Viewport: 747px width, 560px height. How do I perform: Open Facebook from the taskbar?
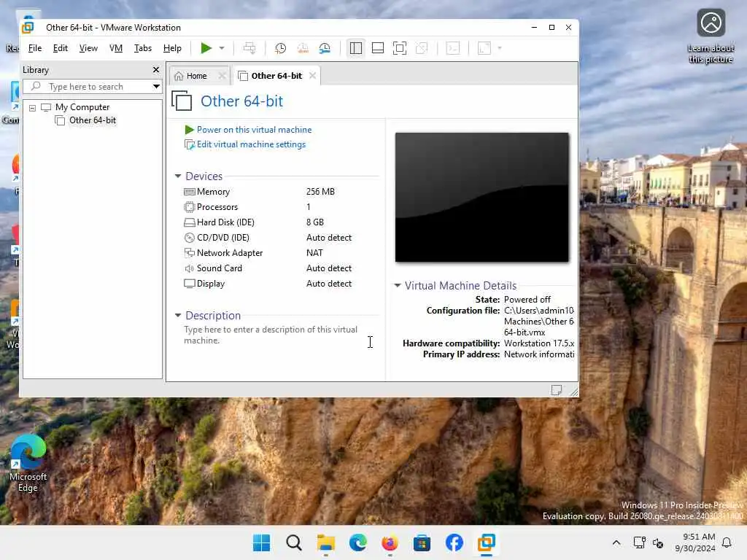(454, 542)
